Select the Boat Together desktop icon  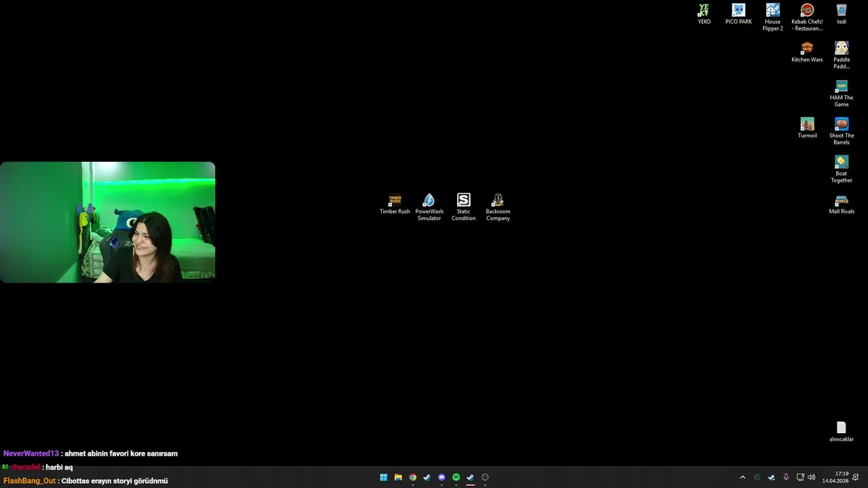842,169
